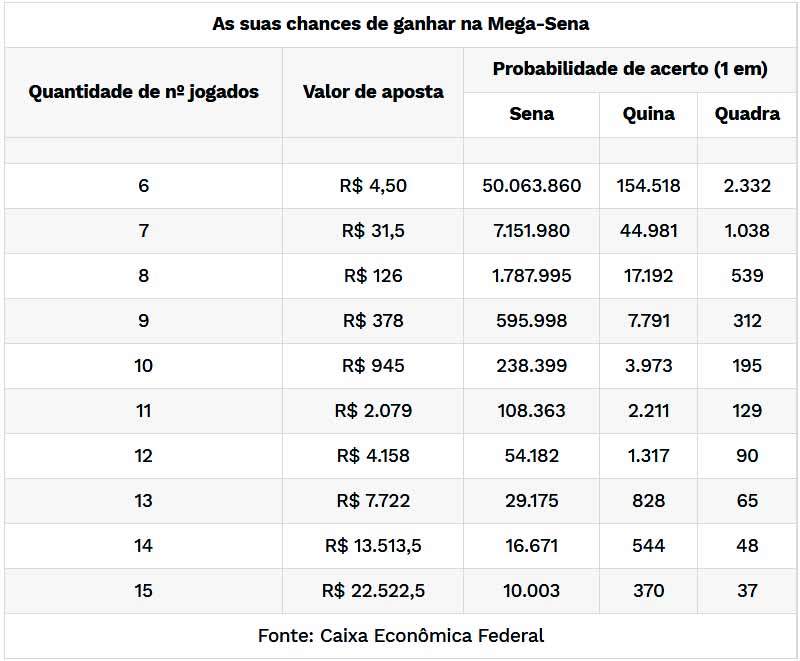Select the Sena odds cell 10.003
Image resolution: width=800 pixels, height=661 pixels.
coord(531,591)
